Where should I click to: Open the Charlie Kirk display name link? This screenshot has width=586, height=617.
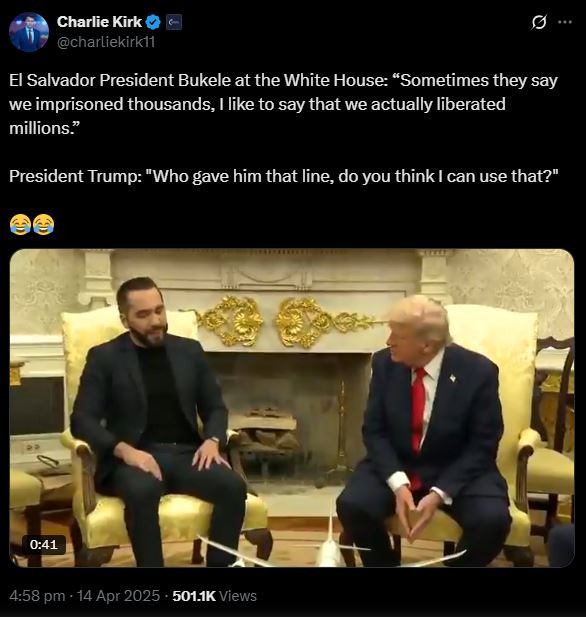click(x=99, y=22)
